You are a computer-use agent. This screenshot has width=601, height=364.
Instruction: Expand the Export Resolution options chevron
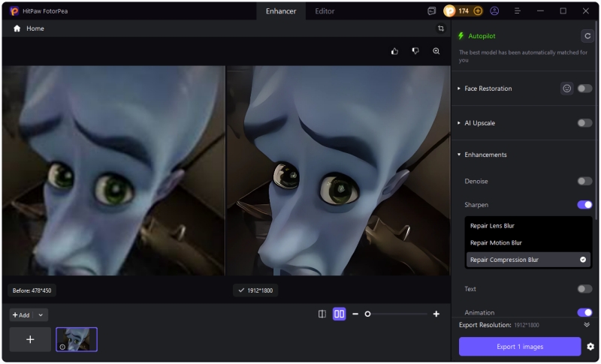tap(587, 325)
